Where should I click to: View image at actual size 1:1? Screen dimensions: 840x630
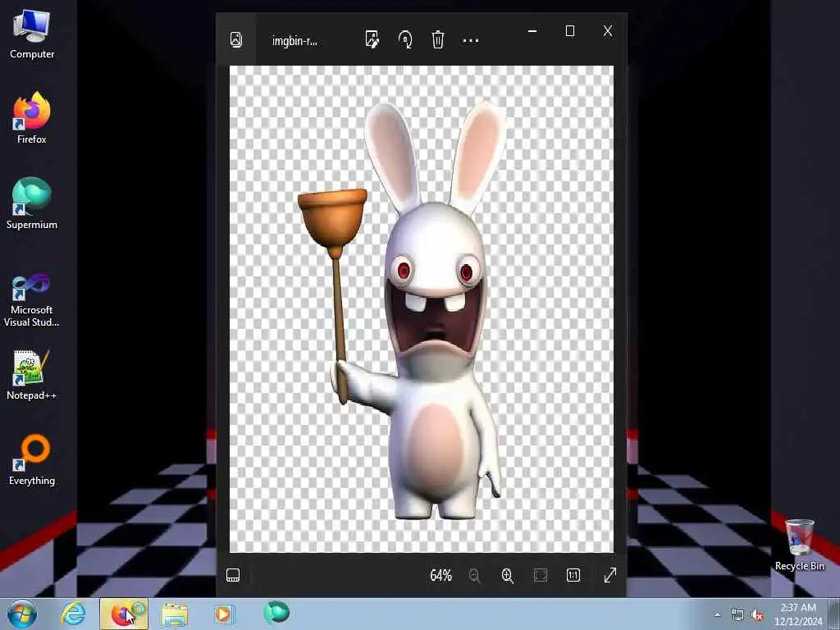tap(573, 575)
